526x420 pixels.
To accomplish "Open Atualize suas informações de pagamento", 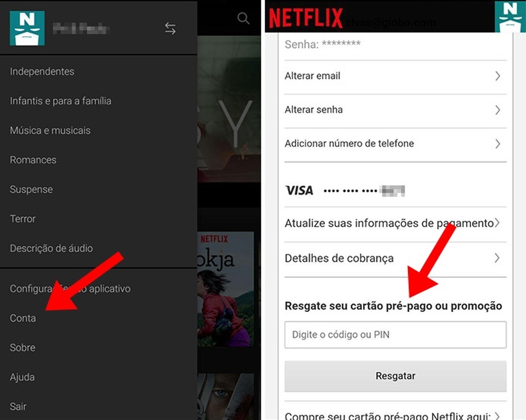I will [x=396, y=224].
